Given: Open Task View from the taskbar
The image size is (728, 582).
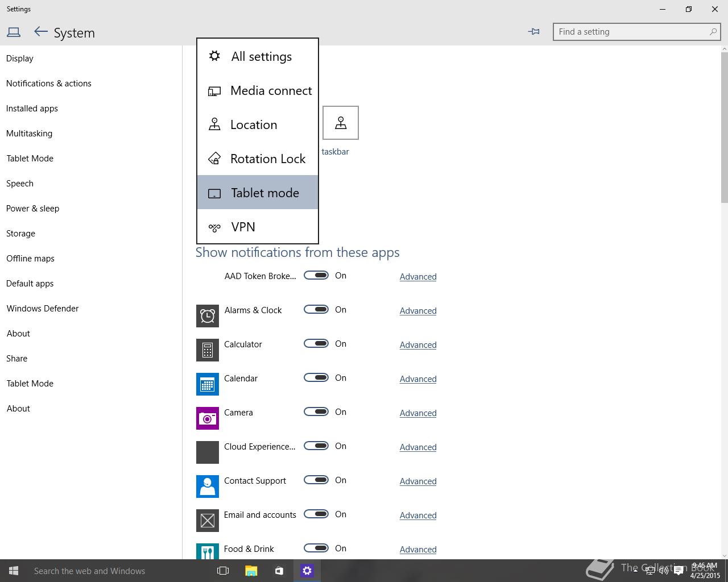Looking at the screenshot, I should click(223, 571).
